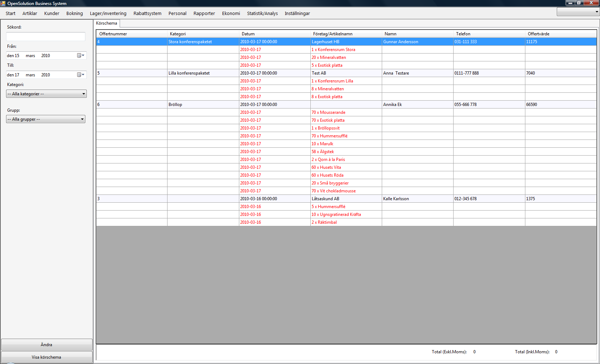
Task: Open the Personal menu
Action: 177,13
